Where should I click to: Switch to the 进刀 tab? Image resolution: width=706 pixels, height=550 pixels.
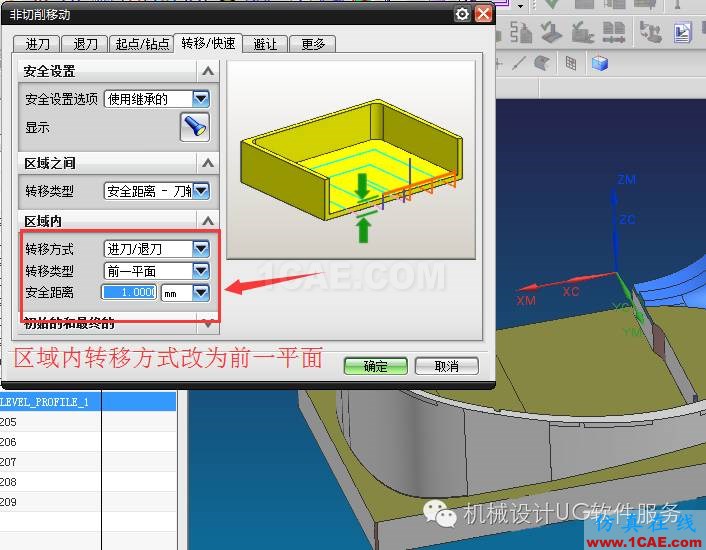point(37,44)
